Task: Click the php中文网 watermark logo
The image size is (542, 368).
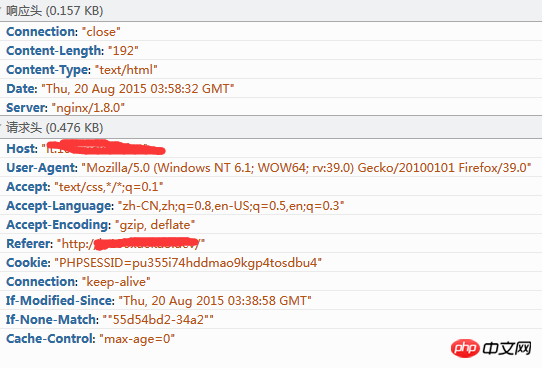Action: [491, 348]
